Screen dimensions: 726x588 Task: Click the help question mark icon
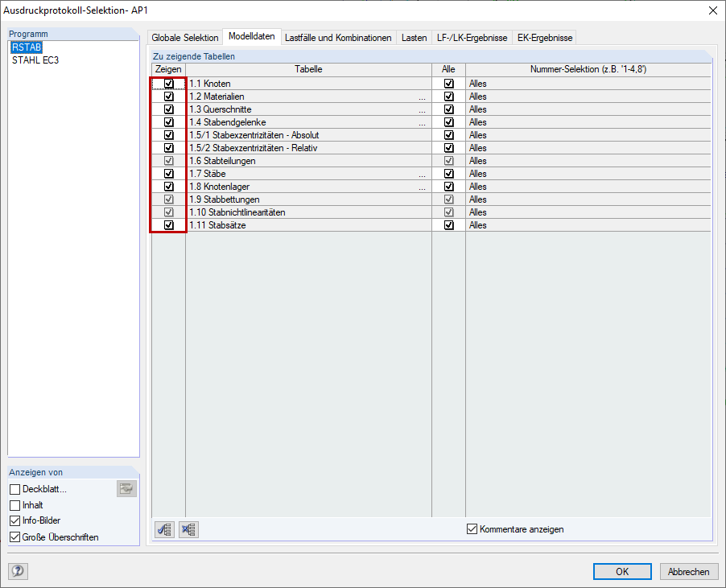pos(17,571)
